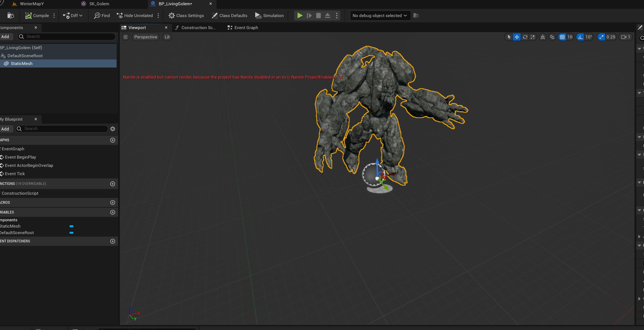Choose the Select mode cursor tool

pos(509,37)
